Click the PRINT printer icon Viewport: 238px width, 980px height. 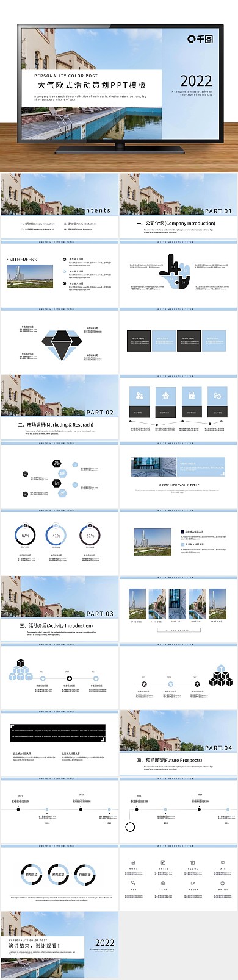(223, 882)
